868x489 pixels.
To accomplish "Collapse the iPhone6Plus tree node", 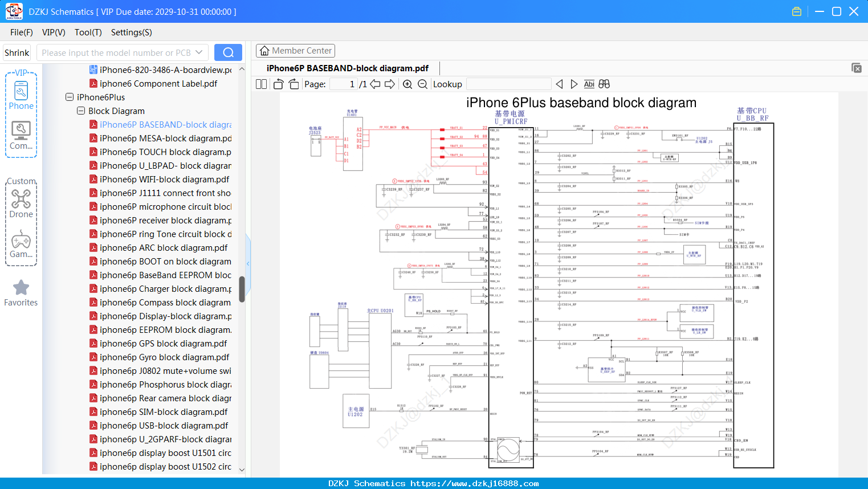I will 70,97.
